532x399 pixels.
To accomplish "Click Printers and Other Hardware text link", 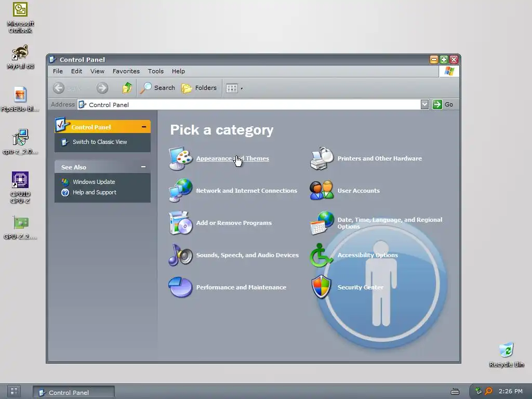I will (x=380, y=158).
